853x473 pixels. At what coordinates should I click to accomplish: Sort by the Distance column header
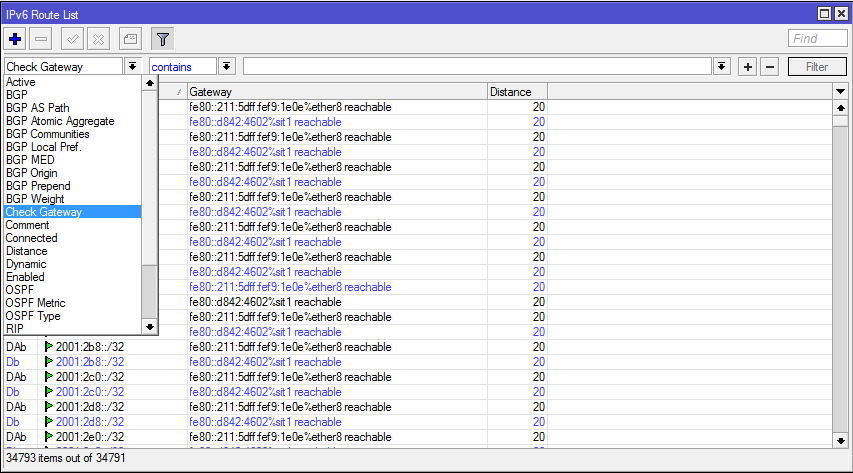pos(516,91)
